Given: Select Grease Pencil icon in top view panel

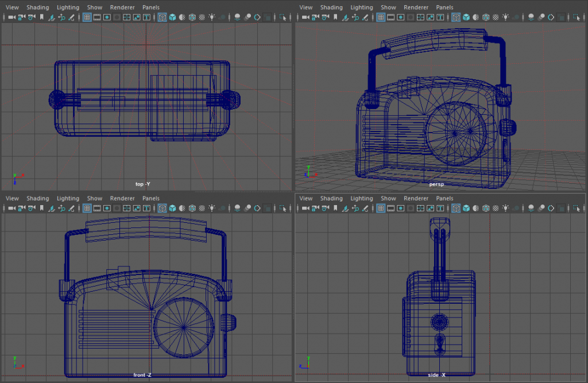Looking at the screenshot, I should [72, 17].
